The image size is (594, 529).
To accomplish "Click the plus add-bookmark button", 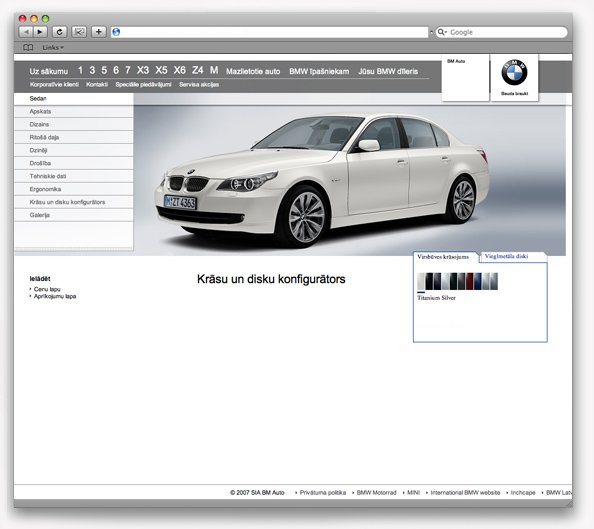I will (98, 32).
